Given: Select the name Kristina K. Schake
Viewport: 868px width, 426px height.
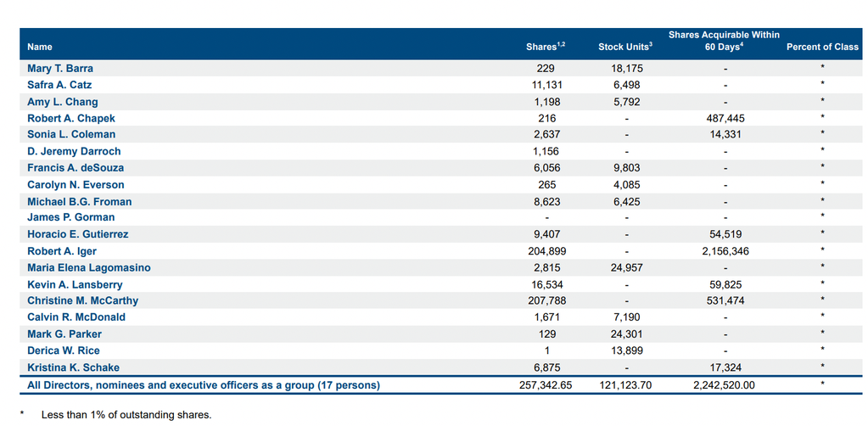Looking at the screenshot, I should click(73, 367).
